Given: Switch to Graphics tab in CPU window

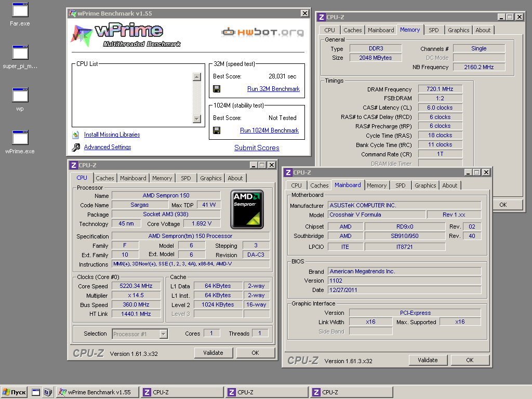Looking at the screenshot, I should pyautogui.click(x=211, y=178).
